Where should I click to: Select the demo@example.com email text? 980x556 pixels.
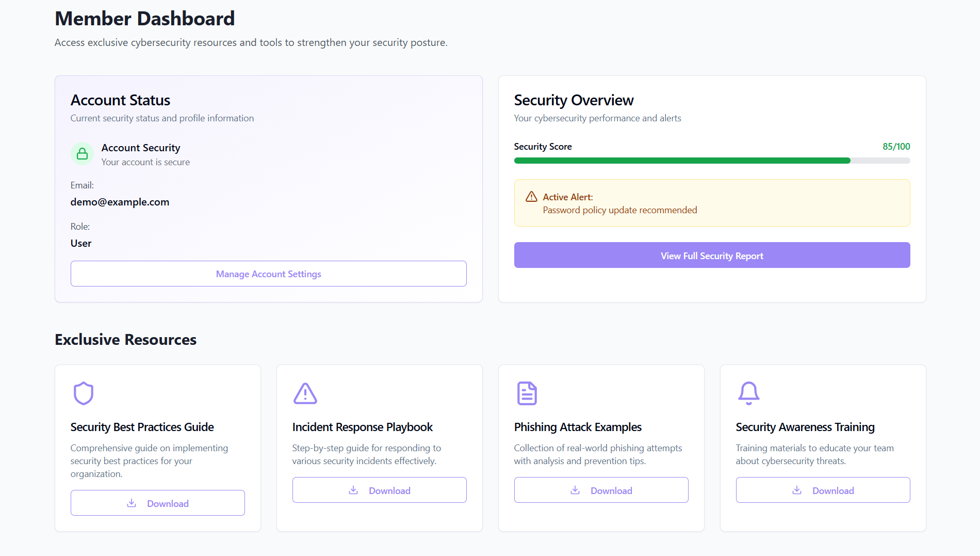coord(120,202)
